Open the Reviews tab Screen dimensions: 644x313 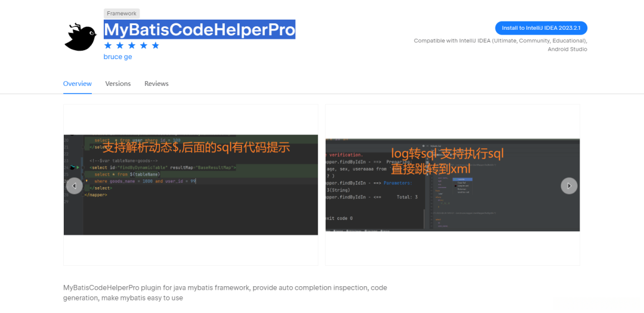[156, 83]
